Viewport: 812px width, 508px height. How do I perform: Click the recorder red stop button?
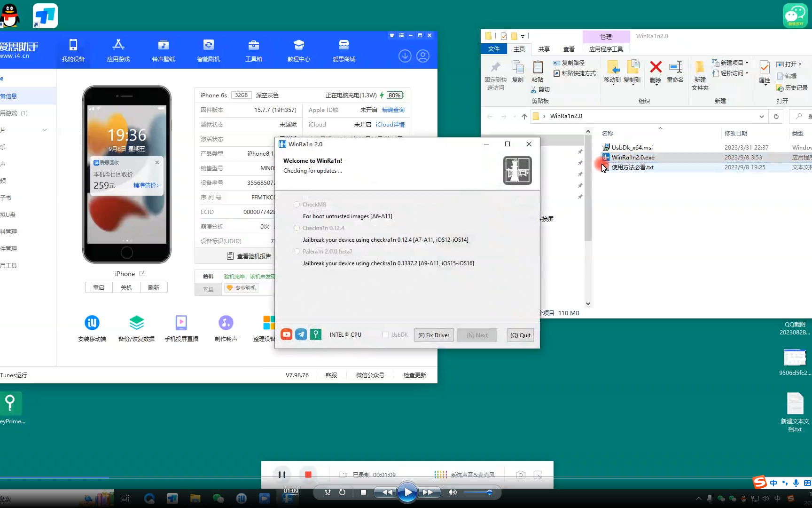308,475
